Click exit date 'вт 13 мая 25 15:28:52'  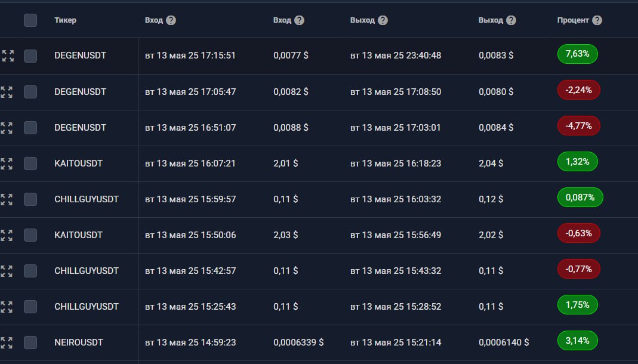[396, 307]
